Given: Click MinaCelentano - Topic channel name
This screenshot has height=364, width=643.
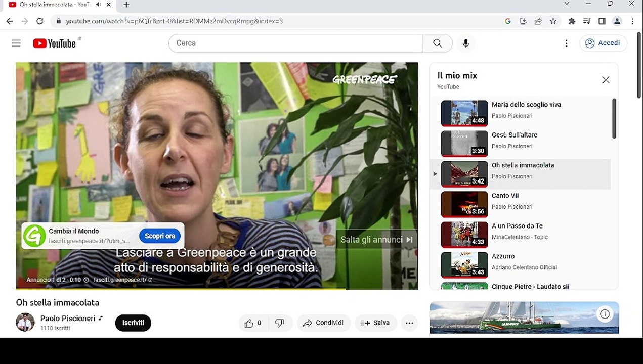Looking at the screenshot, I should (x=520, y=237).
